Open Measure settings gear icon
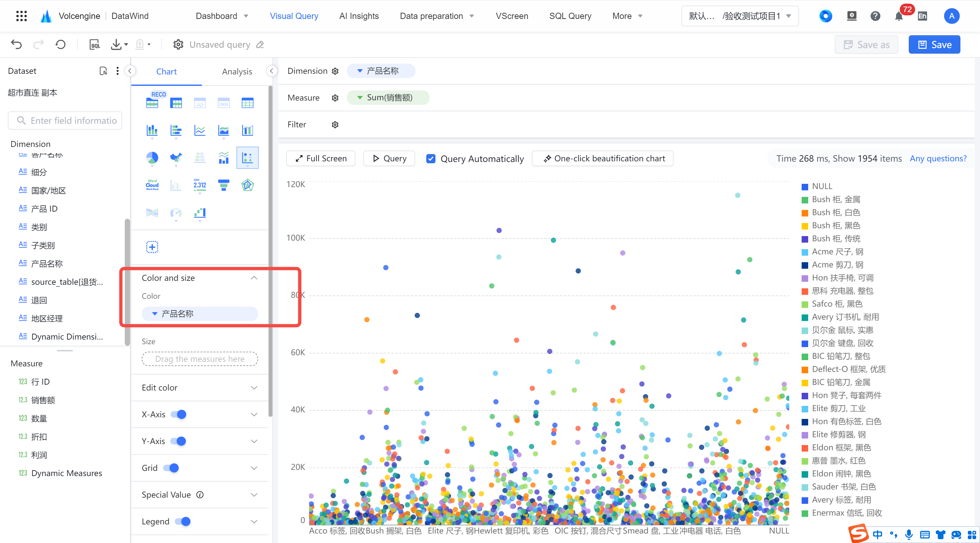Screen dimensions: 980x543 pos(335,98)
